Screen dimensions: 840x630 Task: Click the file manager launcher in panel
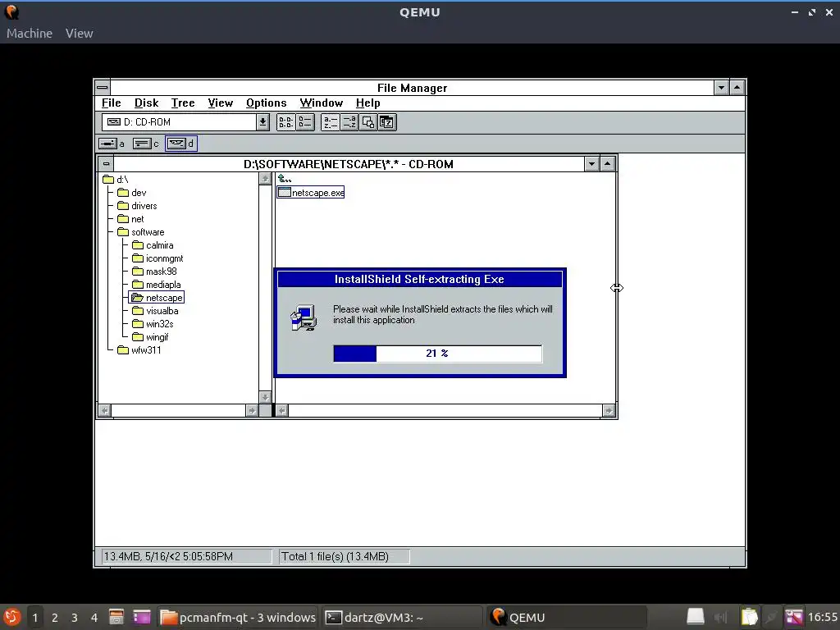116,618
